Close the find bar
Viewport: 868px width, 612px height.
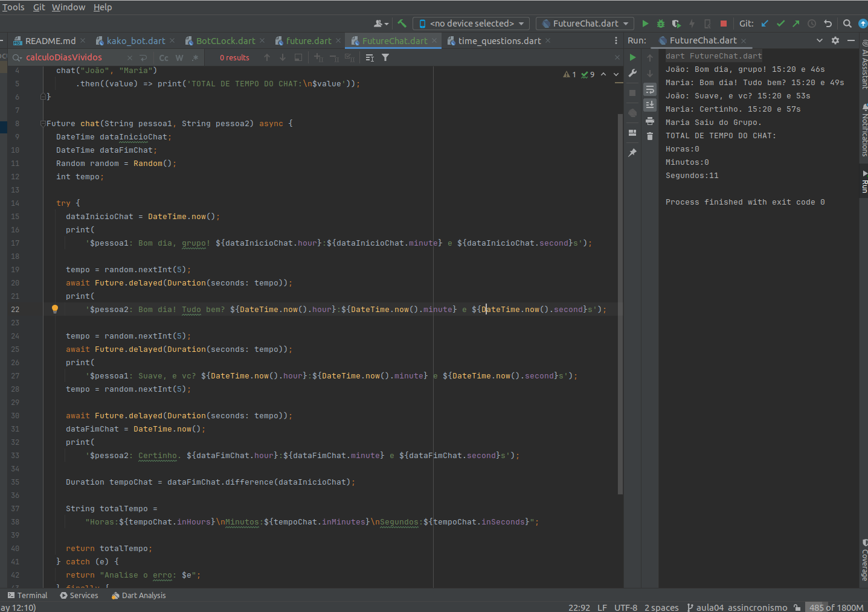(x=617, y=57)
